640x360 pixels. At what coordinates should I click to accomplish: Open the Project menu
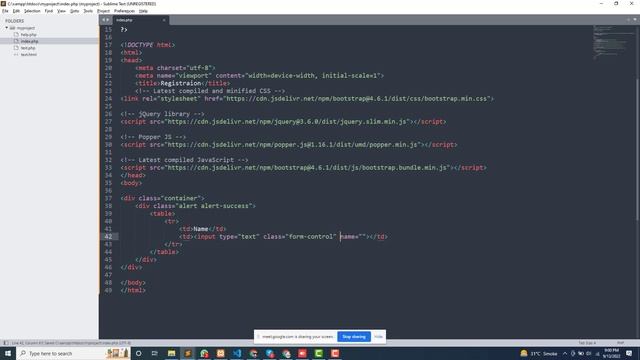tap(103, 11)
